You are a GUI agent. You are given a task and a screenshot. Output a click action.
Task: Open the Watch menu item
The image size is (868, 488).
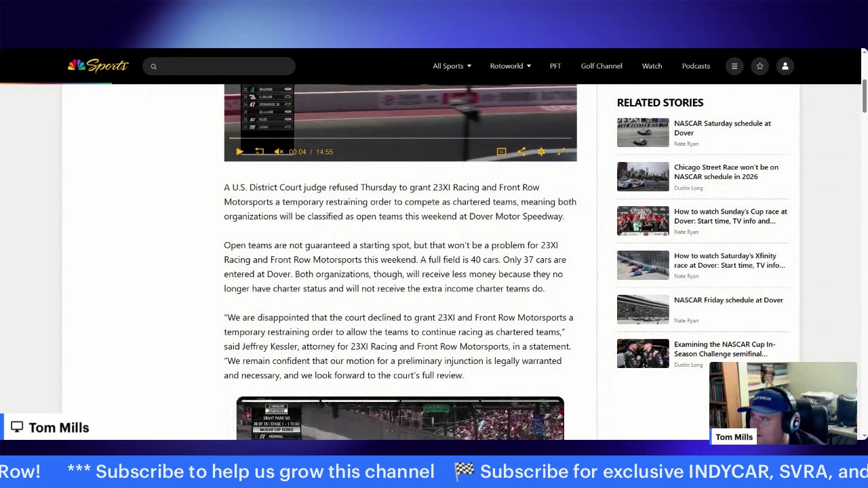652,66
